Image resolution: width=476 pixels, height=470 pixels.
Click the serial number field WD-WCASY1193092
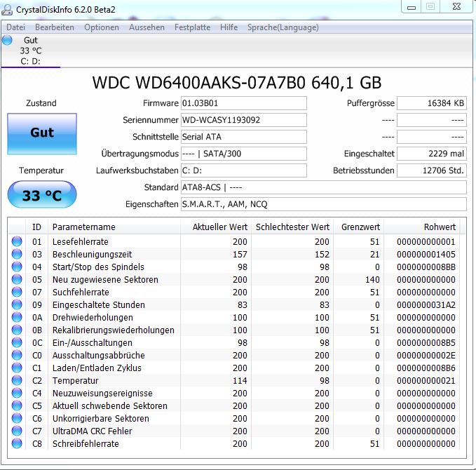tap(244, 120)
